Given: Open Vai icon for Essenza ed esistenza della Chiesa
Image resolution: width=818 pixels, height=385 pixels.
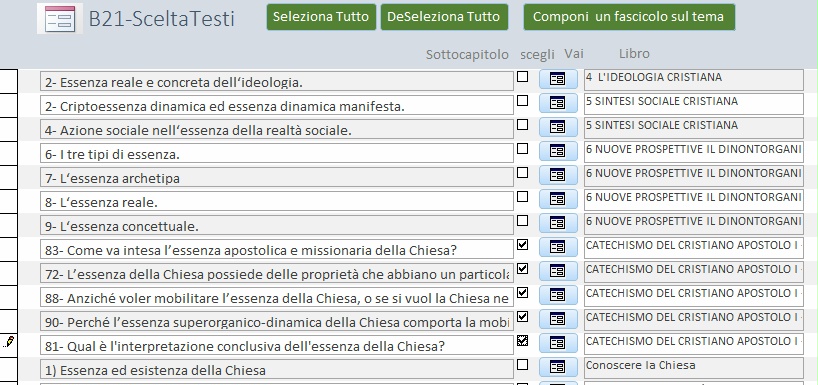Looking at the screenshot, I should (558, 367).
